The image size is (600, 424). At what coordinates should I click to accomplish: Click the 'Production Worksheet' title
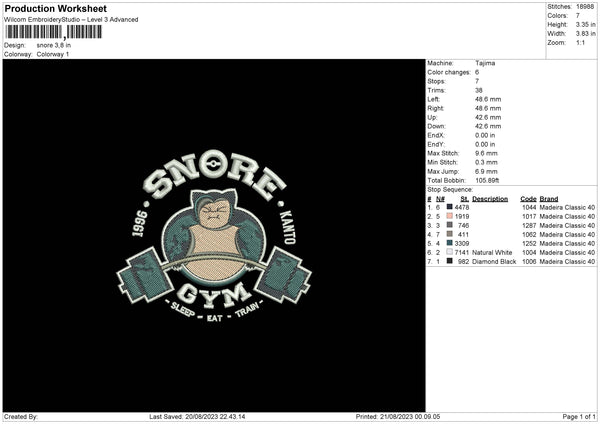[55, 8]
